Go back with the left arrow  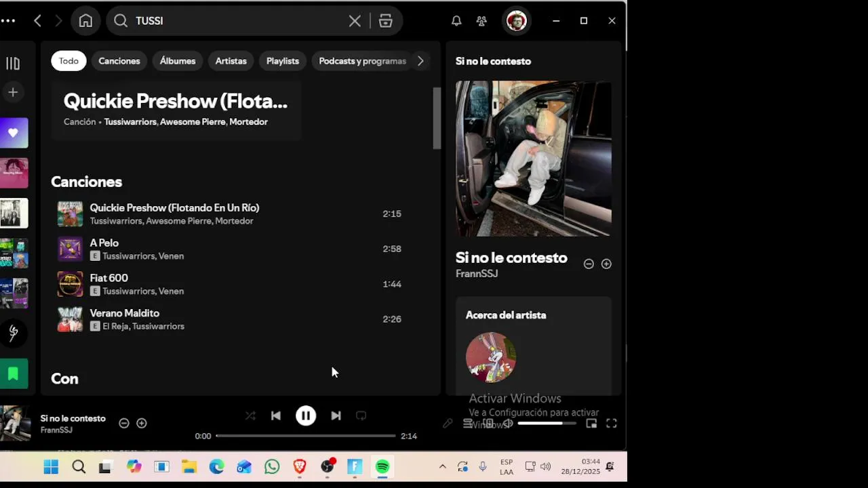click(x=38, y=21)
